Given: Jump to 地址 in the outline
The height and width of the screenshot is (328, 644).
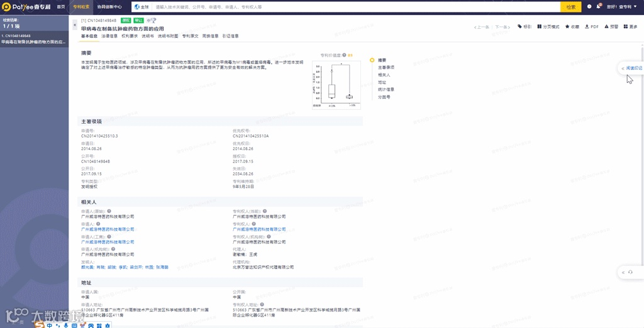Looking at the screenshot, I should (382, 82).
